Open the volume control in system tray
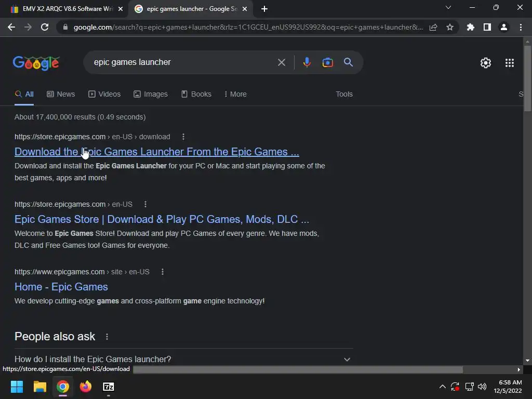 coord(482,387)
